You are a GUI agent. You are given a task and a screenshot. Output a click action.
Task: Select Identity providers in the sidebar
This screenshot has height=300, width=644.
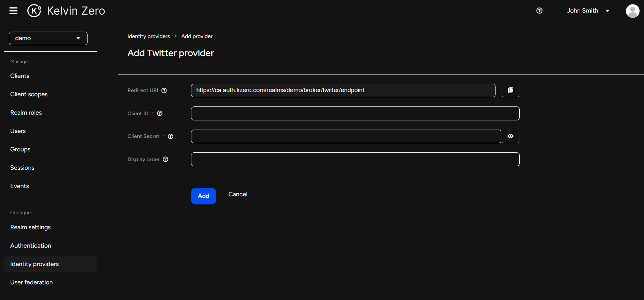(50, 264)
